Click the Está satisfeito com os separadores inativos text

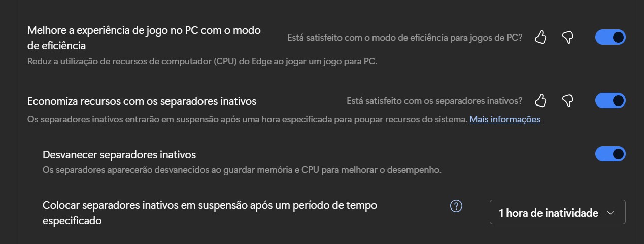click(x=434, y=100)
